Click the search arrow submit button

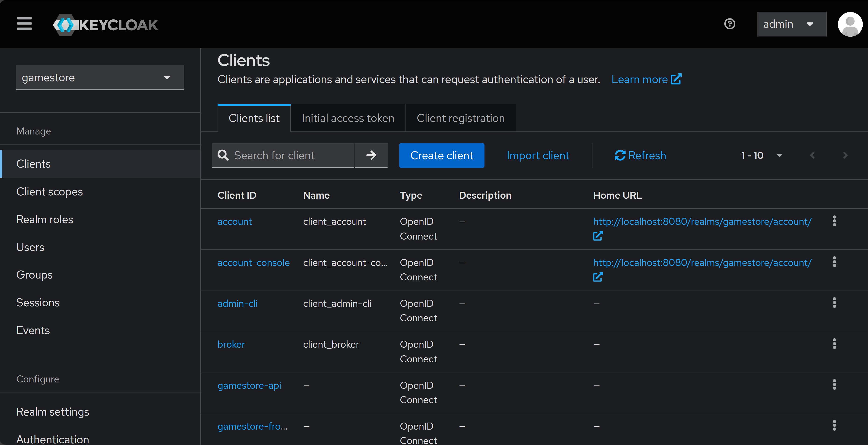click(x=371, y=155)
